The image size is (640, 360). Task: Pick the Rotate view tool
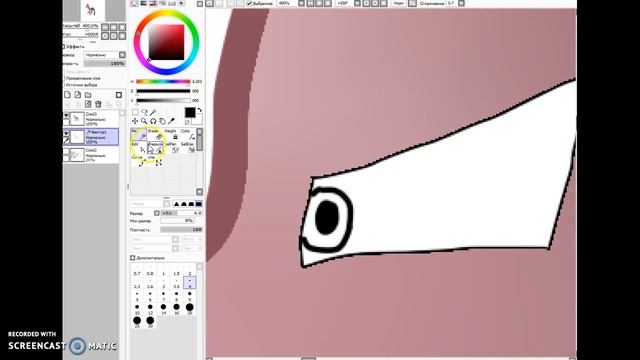point(153,121)
